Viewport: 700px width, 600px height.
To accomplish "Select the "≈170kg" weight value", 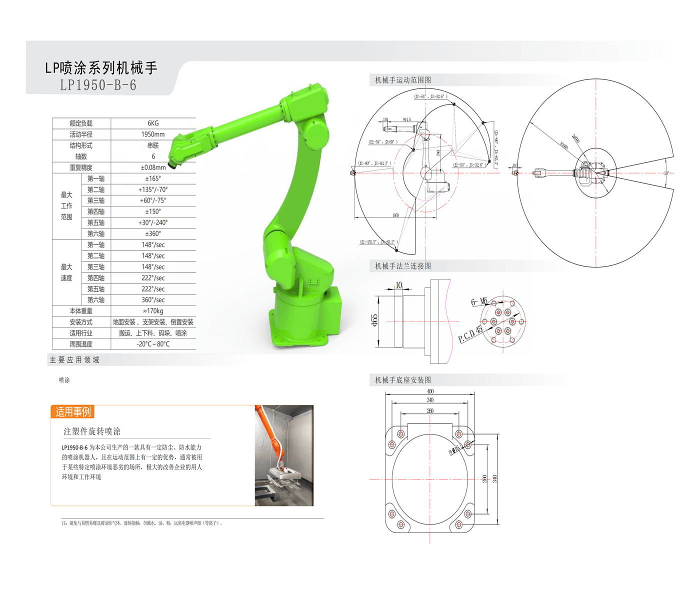I will click(x=153, y=311).
